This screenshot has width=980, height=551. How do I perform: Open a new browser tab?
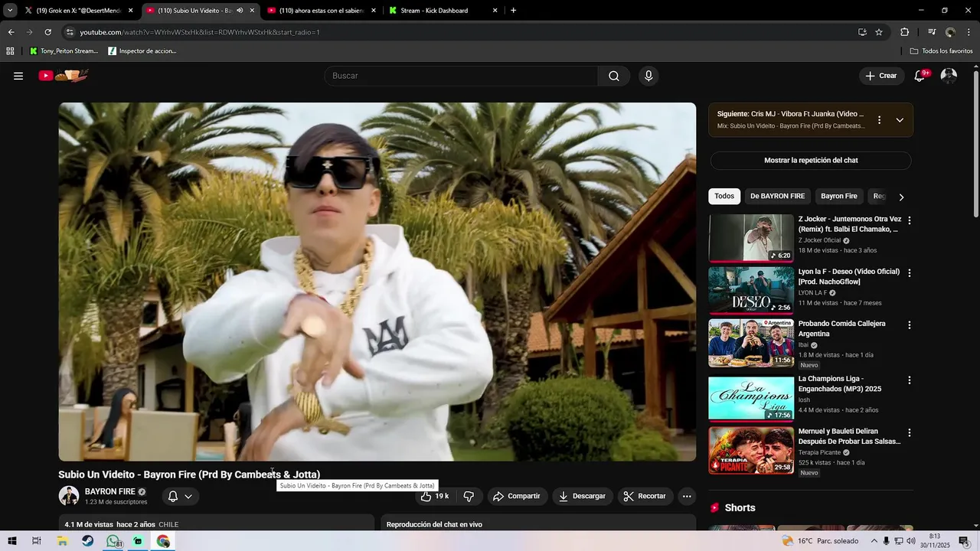coord(513,11)
